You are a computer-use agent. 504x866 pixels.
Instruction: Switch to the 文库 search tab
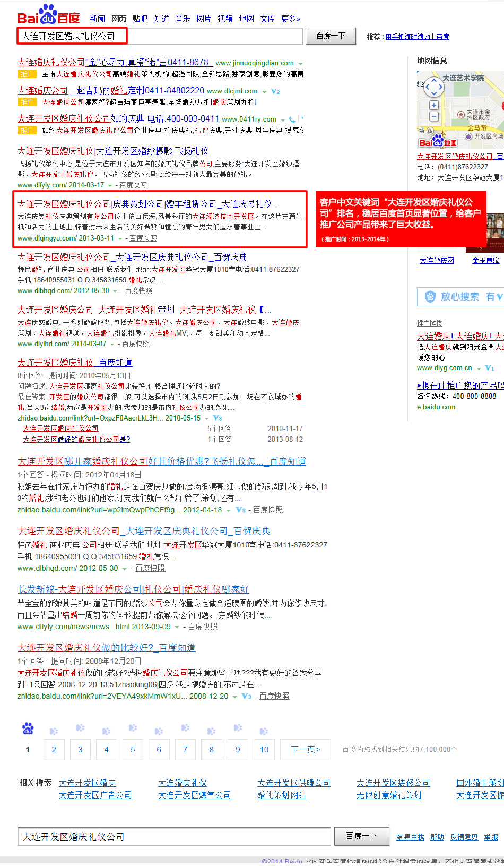(267, 19)
